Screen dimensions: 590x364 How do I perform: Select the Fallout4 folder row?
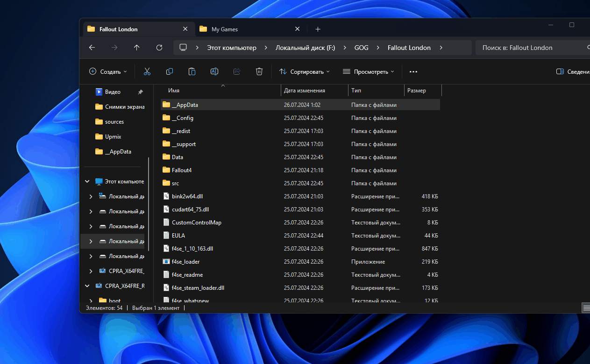(300, 170)
